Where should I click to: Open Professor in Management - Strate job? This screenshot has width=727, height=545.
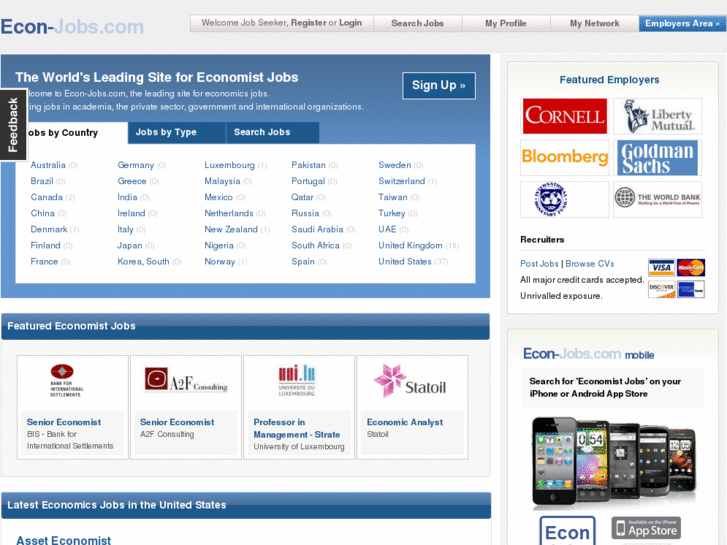pos(296,428)
